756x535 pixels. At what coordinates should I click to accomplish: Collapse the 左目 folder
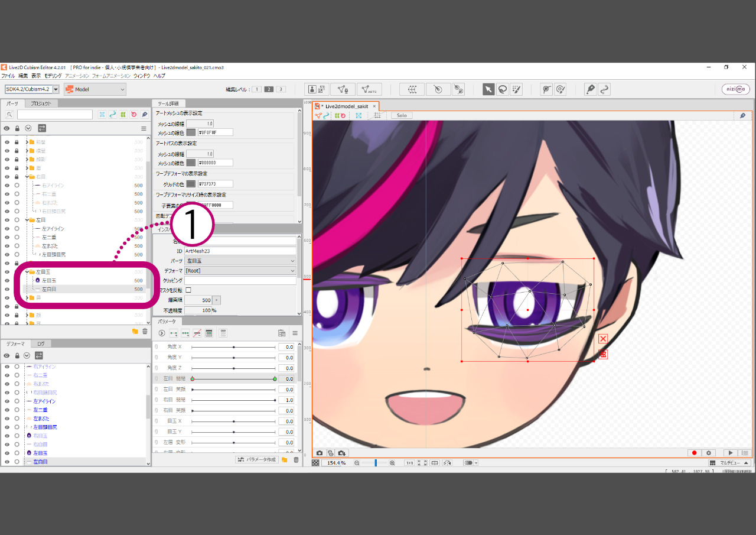27,220
